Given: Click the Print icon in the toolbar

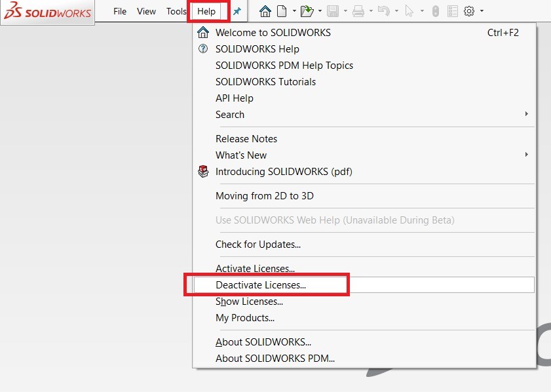Looking at the screenshot, I should (x=358, y=11).
